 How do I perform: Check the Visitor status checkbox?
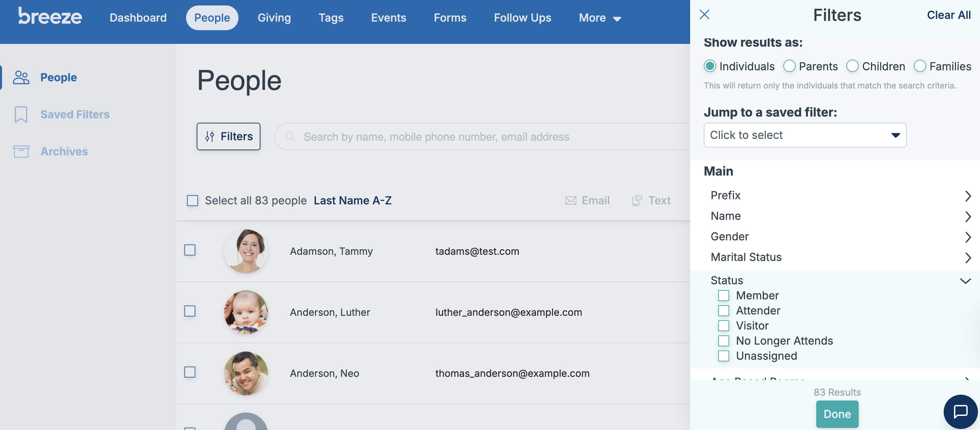tap(723, 326)
